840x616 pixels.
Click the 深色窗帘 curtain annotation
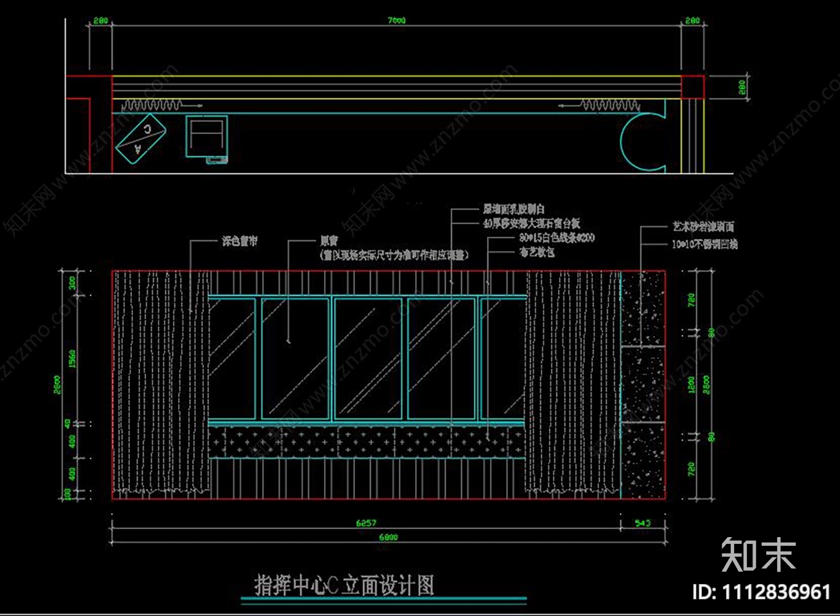240,241
